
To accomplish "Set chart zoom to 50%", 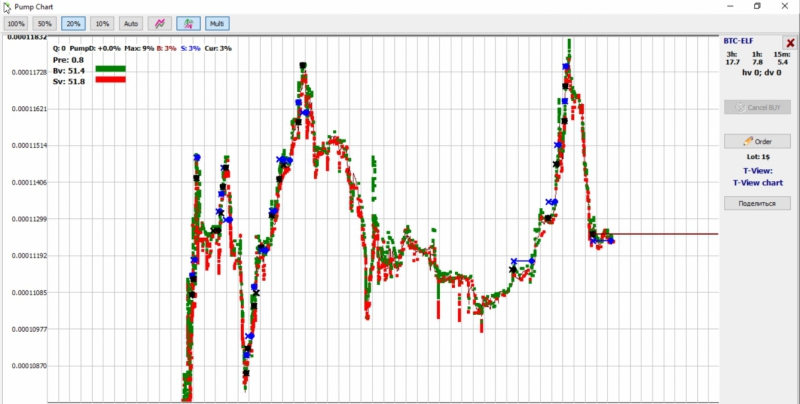I will (x=45, y=23).
